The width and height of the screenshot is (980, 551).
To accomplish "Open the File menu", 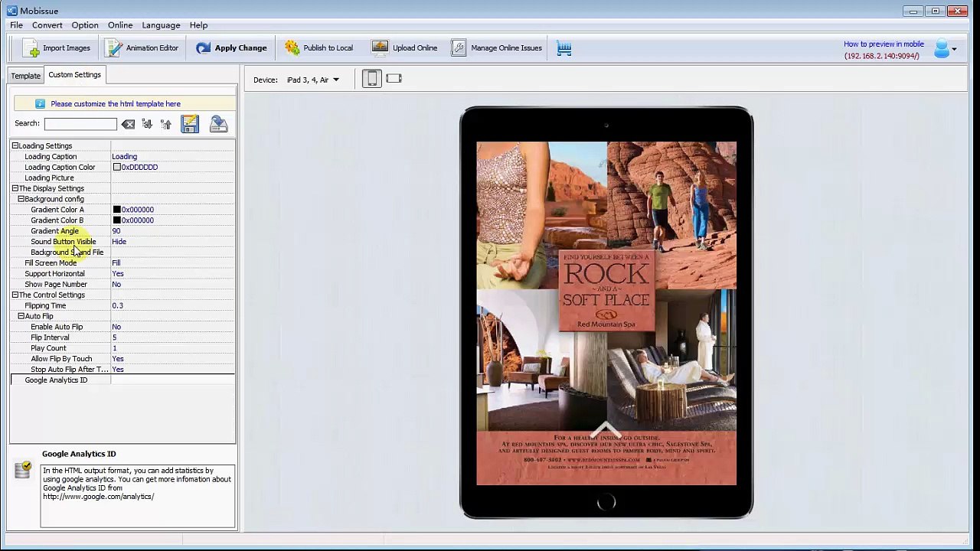I will click(x=16, y=25).
